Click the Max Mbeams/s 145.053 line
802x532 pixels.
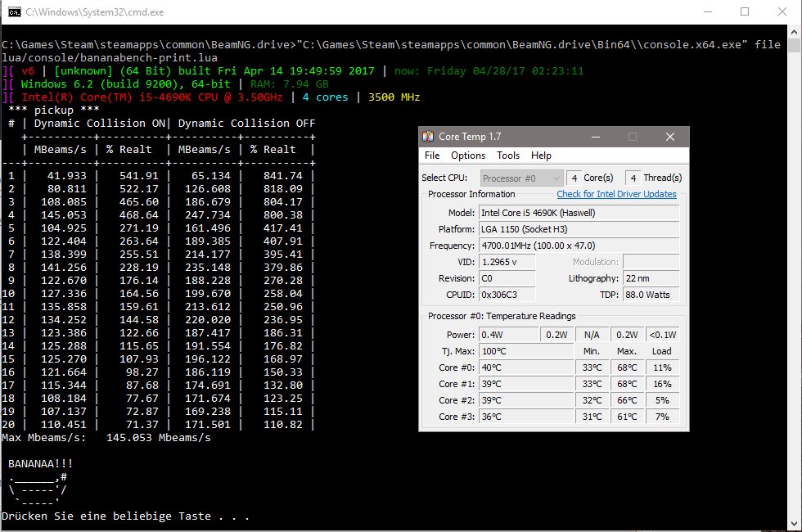(106, 438)
